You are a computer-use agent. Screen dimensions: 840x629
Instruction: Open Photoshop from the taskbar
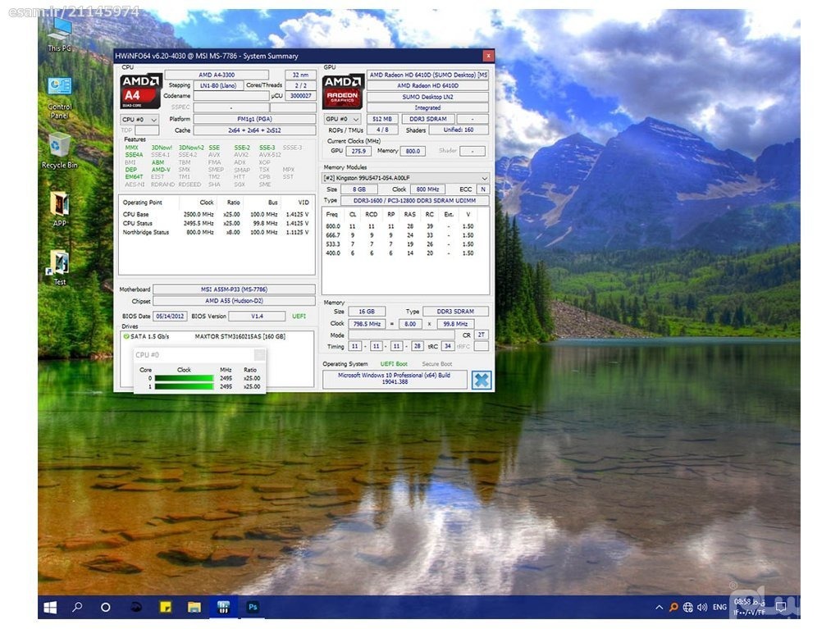coord(253,607)
